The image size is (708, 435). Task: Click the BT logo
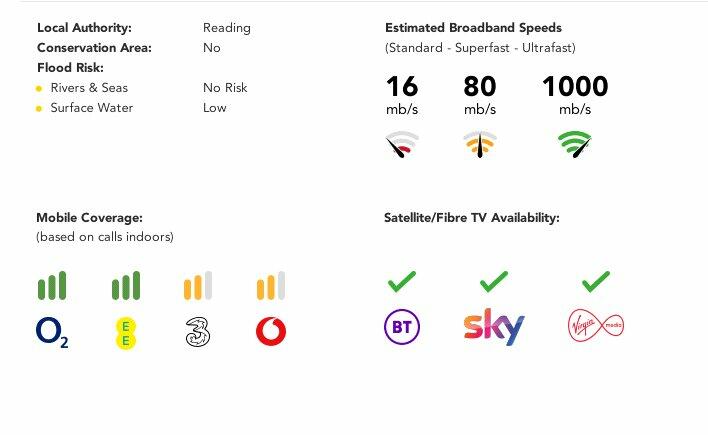pyautogui.click(x=402, y=327)
